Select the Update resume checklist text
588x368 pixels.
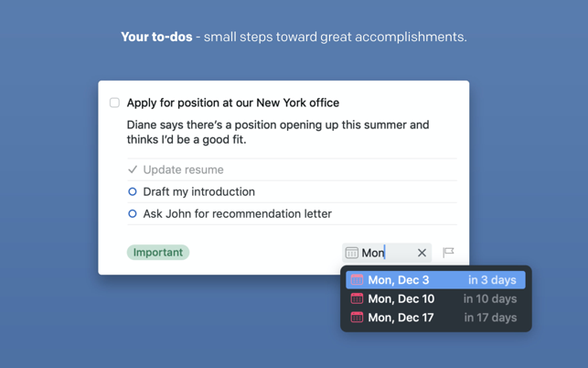183,169
